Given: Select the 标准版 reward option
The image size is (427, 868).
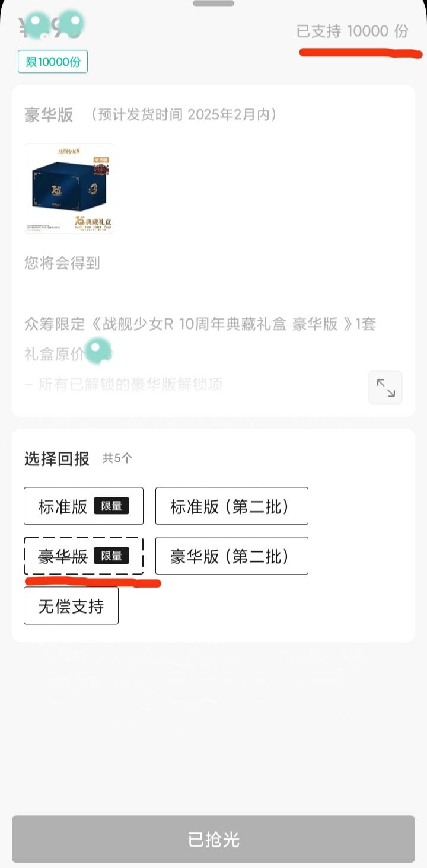Looking at the screenshot, I should point(63,506).
